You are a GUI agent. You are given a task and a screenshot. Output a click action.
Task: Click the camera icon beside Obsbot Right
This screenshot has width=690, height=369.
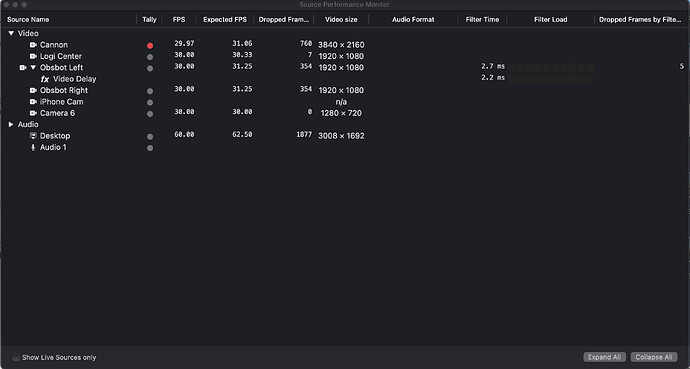coord(33,90)
